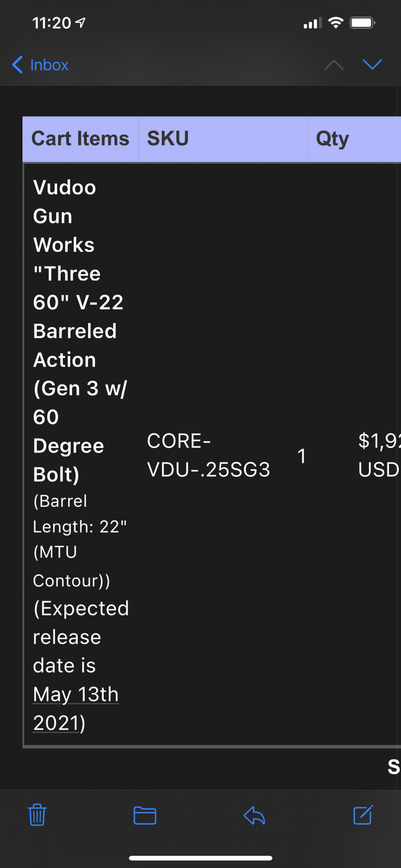Jump to the next message with the down arrow
This screenshot has height=868, width=401.
coord(372,64)
